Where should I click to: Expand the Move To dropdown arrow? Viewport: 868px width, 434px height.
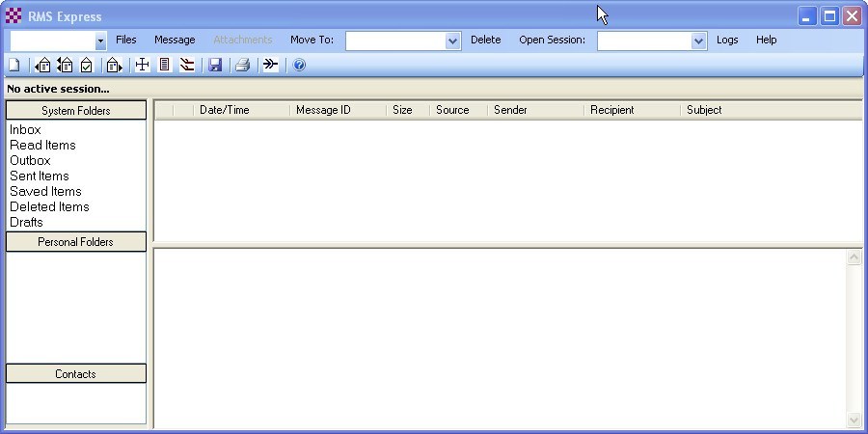[x=452, y=41]
